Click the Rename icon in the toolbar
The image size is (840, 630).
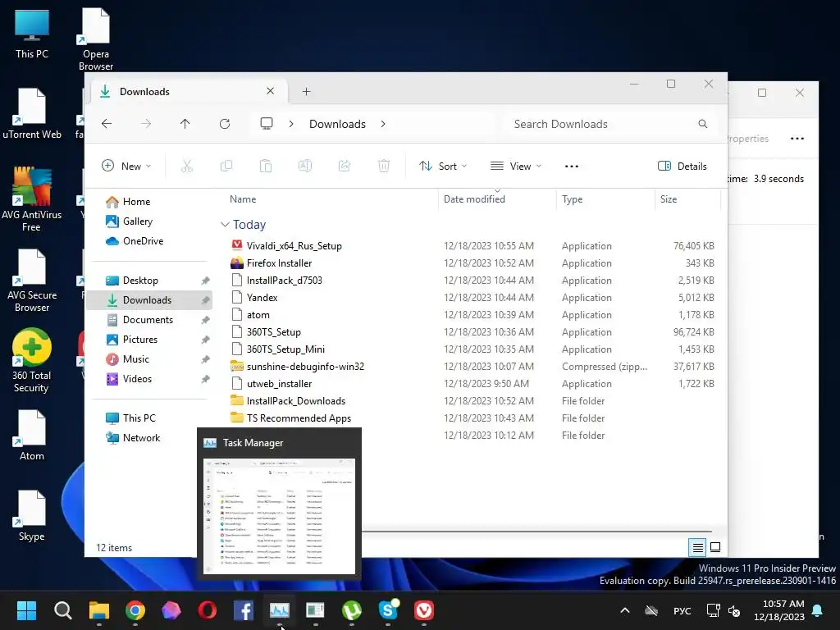(x=305, y=166)
